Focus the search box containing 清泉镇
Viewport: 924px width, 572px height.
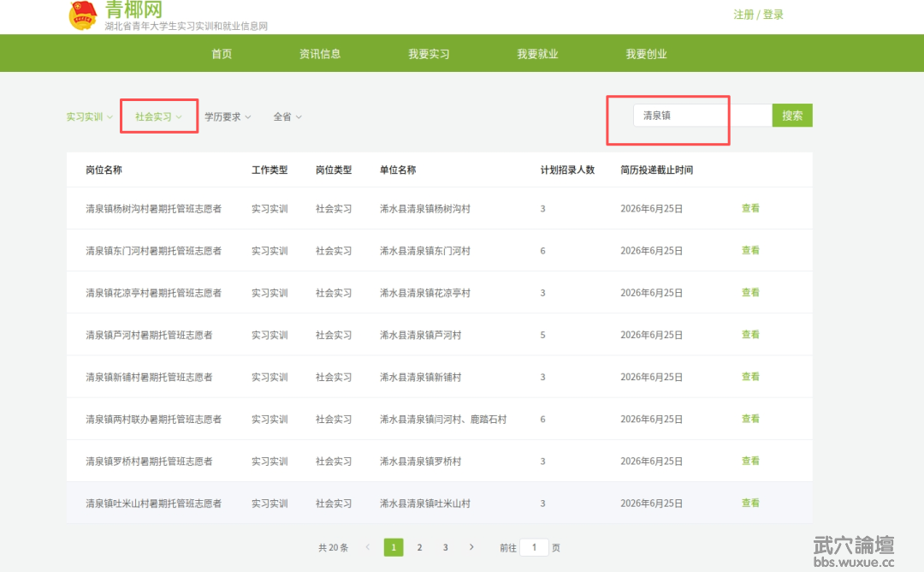(702, 115)
